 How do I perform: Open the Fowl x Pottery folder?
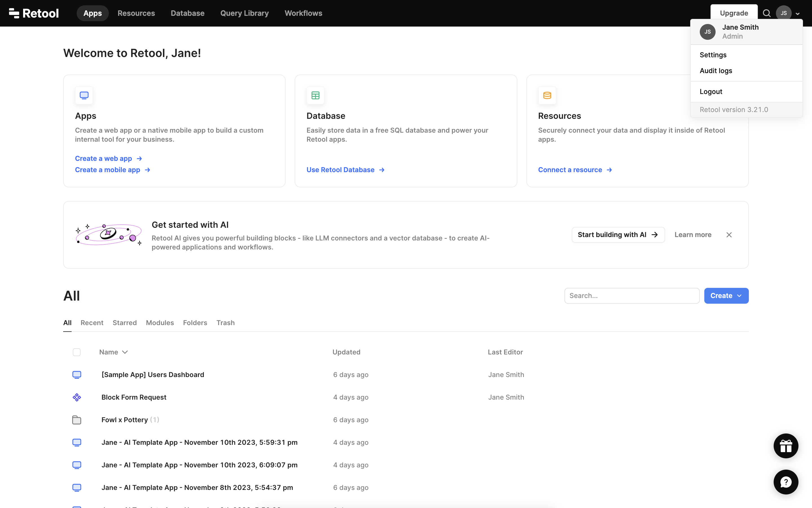tap(125, 420)
